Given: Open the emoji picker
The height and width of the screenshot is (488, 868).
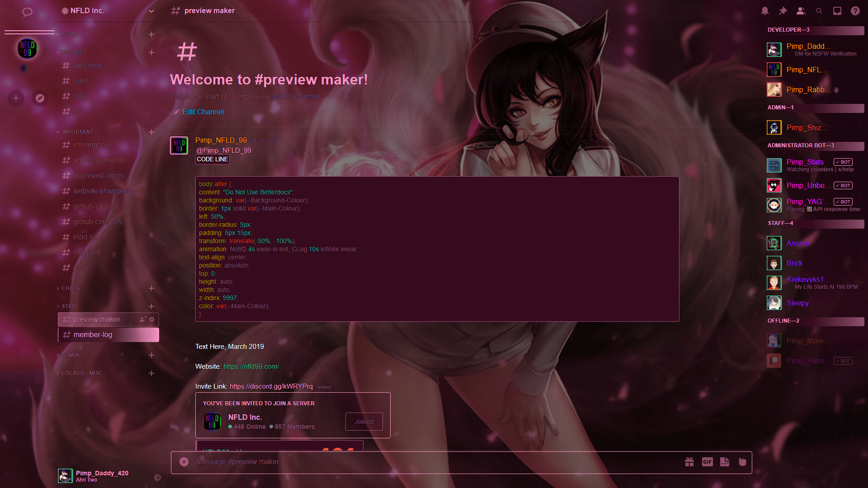Looking at the screenshot, I should (742, 462).
